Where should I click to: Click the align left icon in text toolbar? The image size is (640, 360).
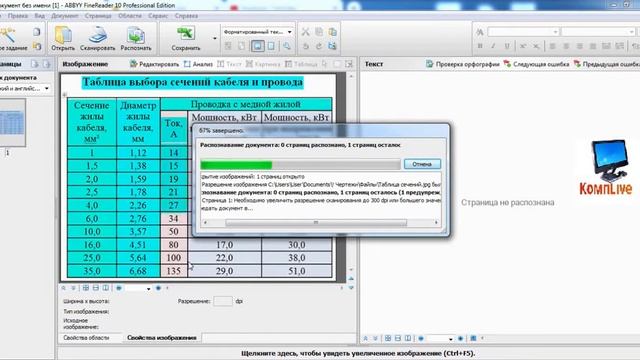(x=552, y=46)
